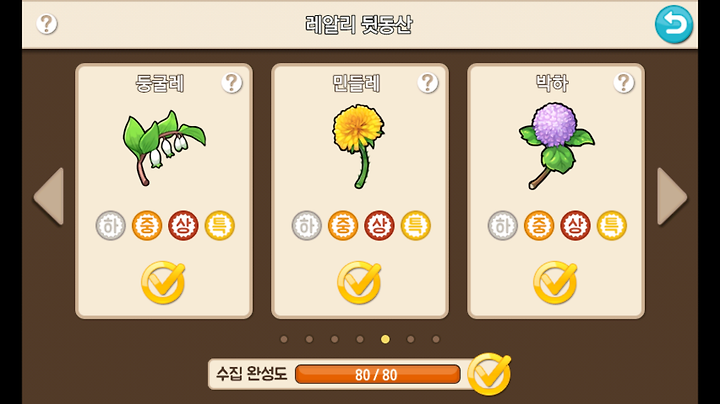Open info for 민들레 card question mark
This screenshot has width=720, height=404.
[428, 83]
